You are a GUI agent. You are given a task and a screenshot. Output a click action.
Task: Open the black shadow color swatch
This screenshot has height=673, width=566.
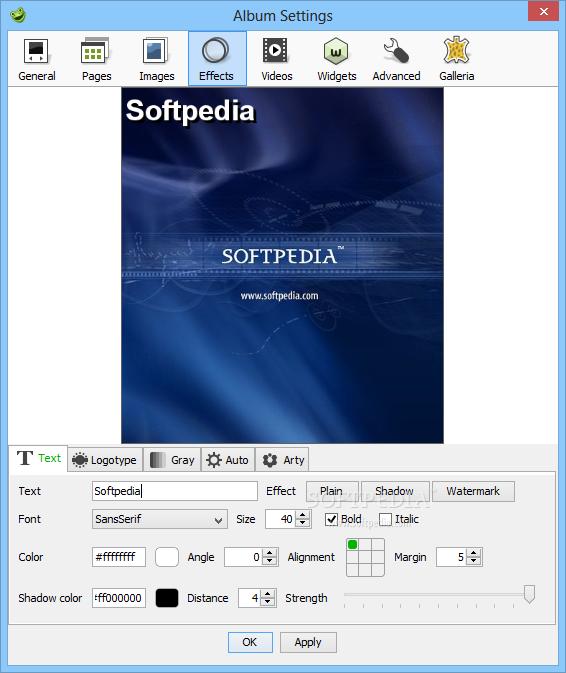(167, 598)
